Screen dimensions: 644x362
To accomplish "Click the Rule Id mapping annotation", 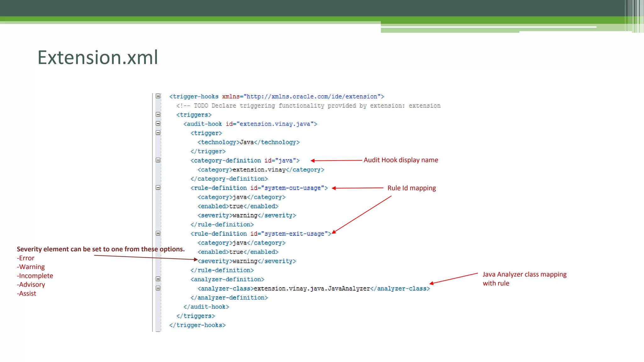I will 411,188.
